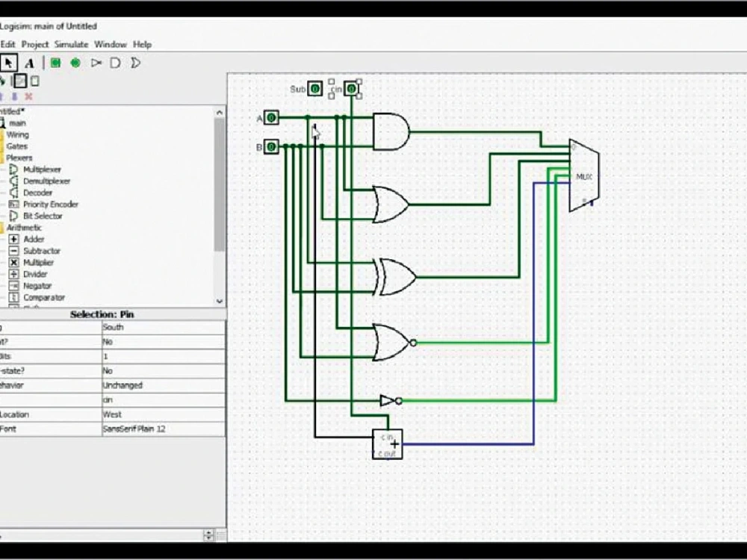Click the component tree vertical scrollbar thumb

(219, 184)
